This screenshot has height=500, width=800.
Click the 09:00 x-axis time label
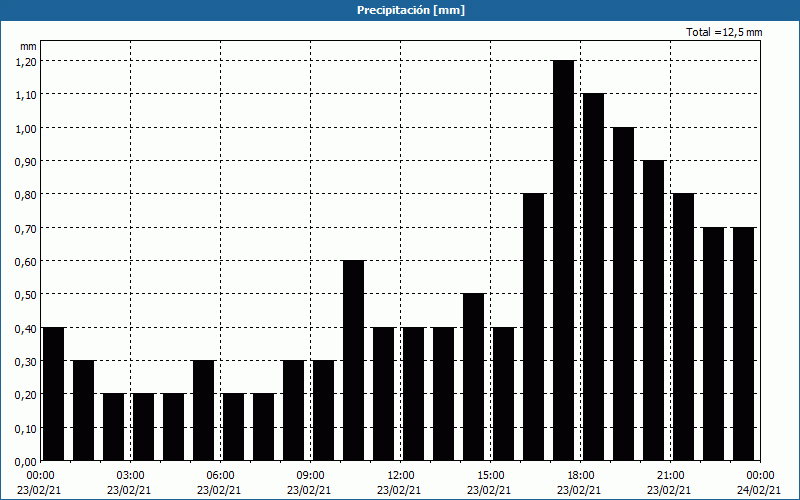click(x=310, y=476)
